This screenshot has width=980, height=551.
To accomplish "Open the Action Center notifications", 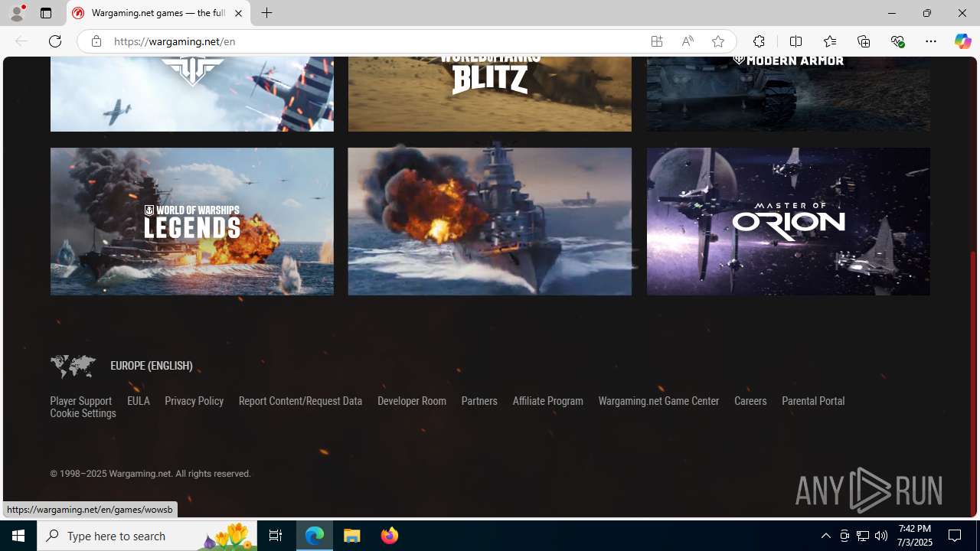I will point(955,536).
